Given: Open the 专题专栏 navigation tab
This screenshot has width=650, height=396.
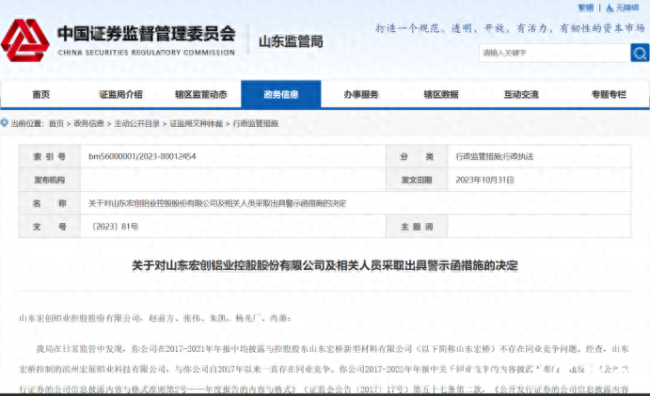Looking at the screenshot, I should click(x=609, y=95).
